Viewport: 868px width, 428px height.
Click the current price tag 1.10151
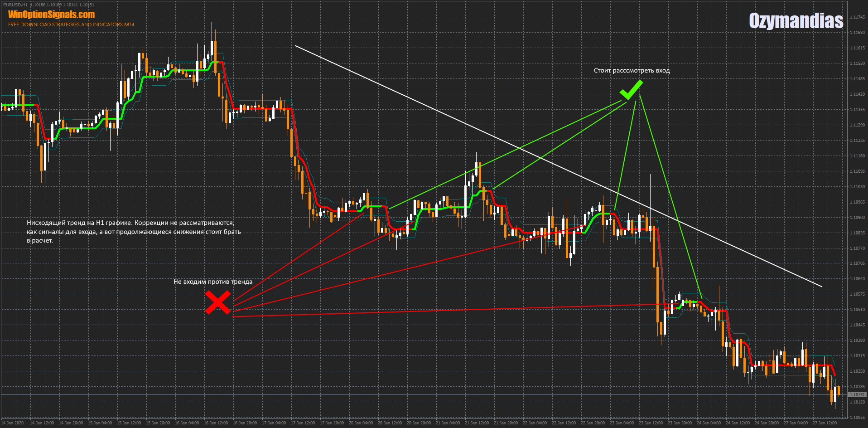coord(856,395)
